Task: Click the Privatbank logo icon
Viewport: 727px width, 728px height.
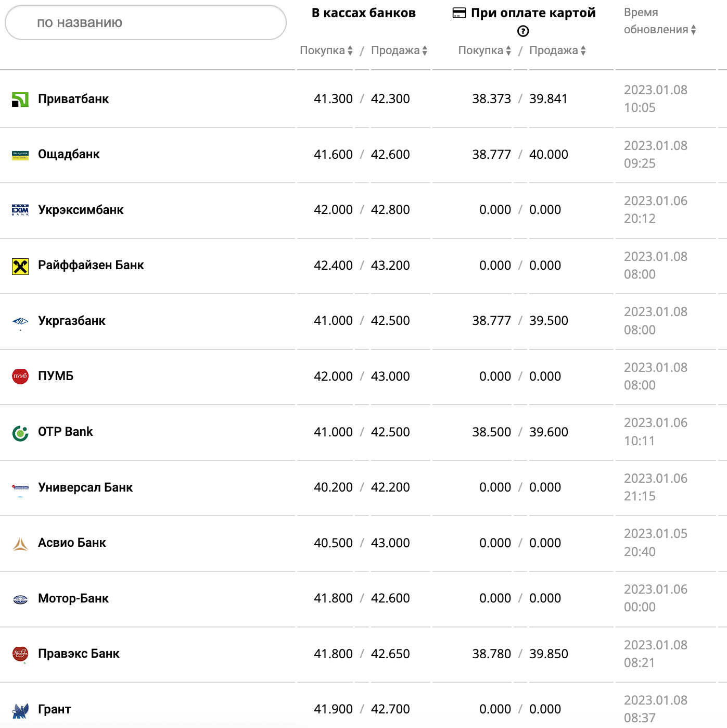Action: (20, 99)
